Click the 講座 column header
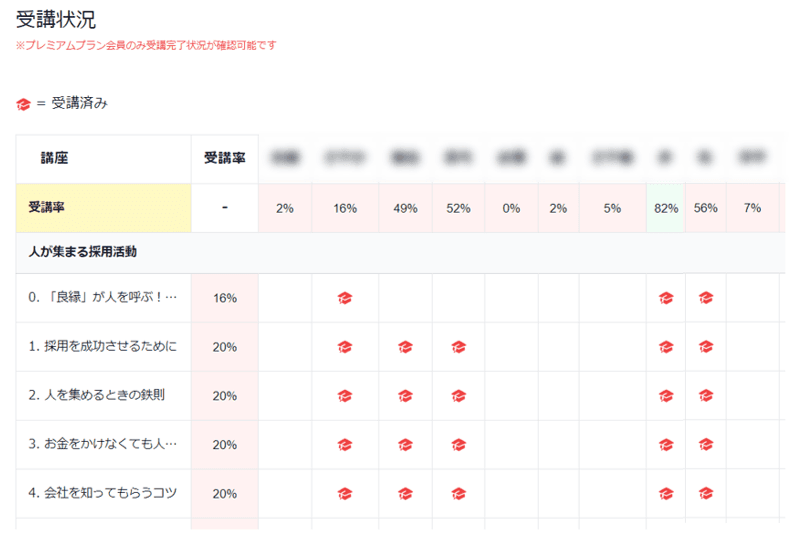Screen dimensions: 808x542 [x=55, y=158]
